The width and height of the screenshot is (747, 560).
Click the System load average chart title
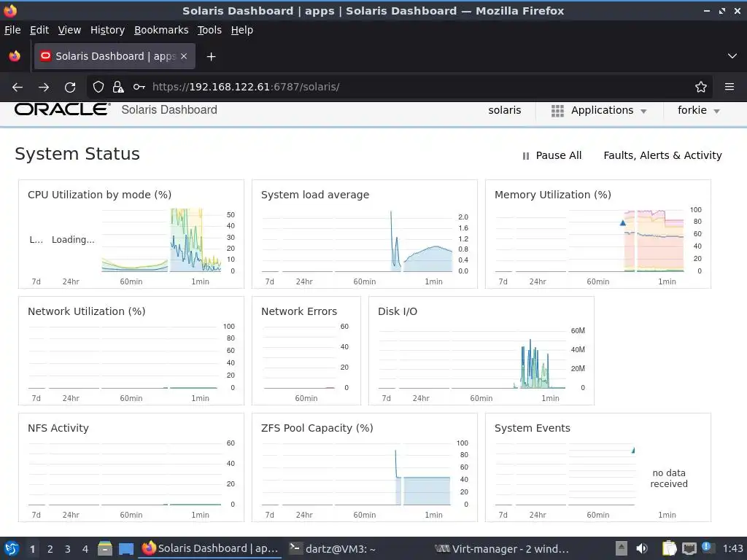(315, 195)
